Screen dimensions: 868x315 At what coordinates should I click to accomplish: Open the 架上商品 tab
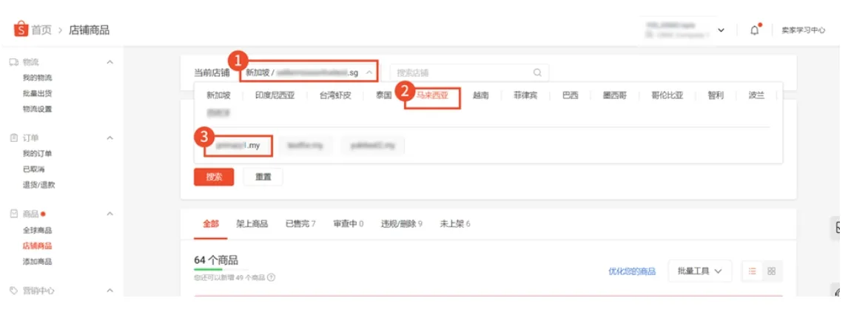[252, 223]
